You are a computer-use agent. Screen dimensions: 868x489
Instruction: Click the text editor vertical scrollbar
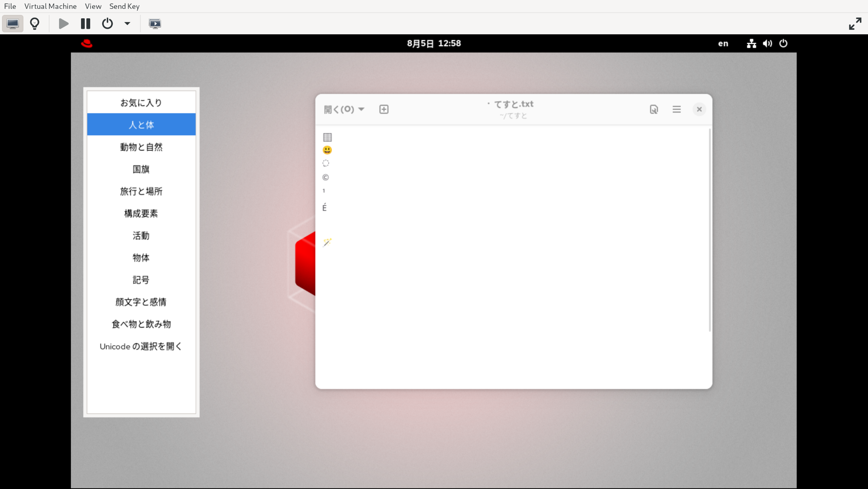(x=709, y=230)
